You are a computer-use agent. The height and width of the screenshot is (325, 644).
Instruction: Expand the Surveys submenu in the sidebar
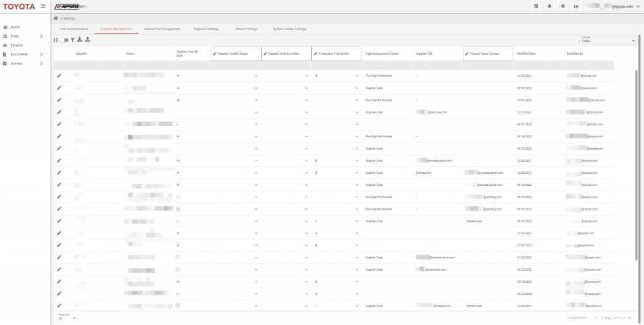coord(42,64)
